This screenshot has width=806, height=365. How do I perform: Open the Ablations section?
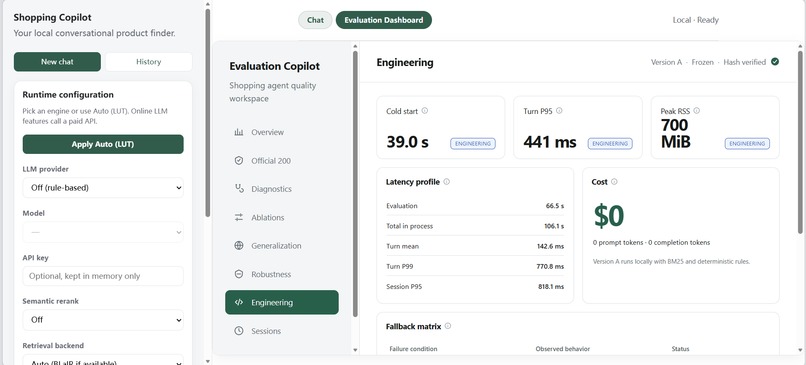[x=282, y=217]
